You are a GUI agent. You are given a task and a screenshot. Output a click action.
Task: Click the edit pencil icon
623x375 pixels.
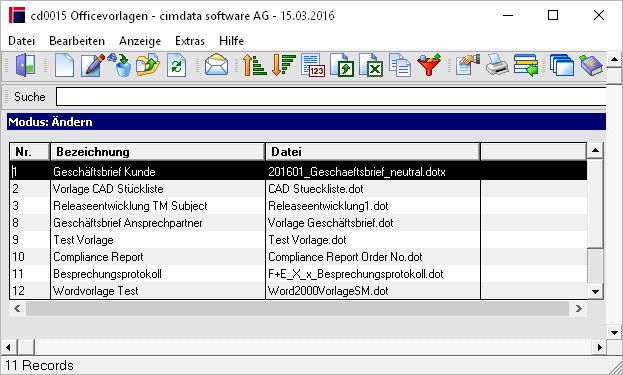pos(93,65)
